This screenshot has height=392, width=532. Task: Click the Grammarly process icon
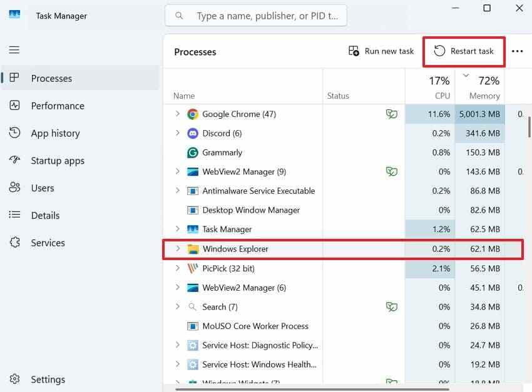click(x=193, y=153)
